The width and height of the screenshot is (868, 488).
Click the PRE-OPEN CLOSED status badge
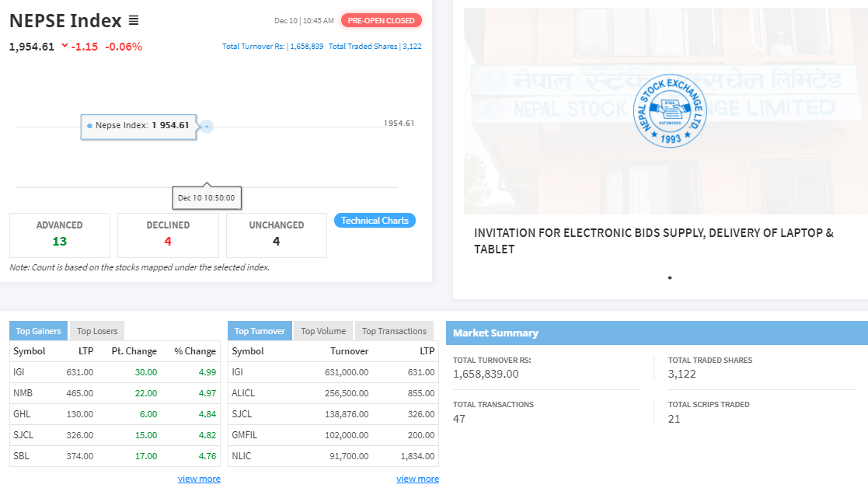pyautogui.click(x=381, y=20)
